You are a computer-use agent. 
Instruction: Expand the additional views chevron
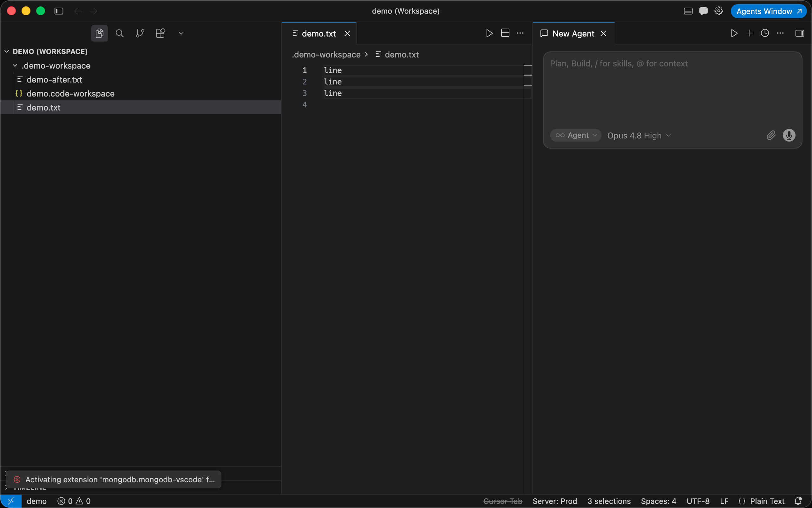point(181,33)
